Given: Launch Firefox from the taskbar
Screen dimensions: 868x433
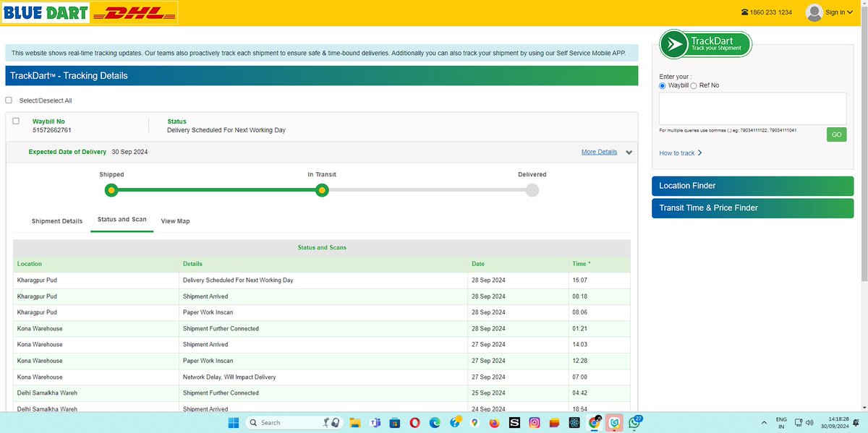Looking at the screenshot, I should pos(495,422).
